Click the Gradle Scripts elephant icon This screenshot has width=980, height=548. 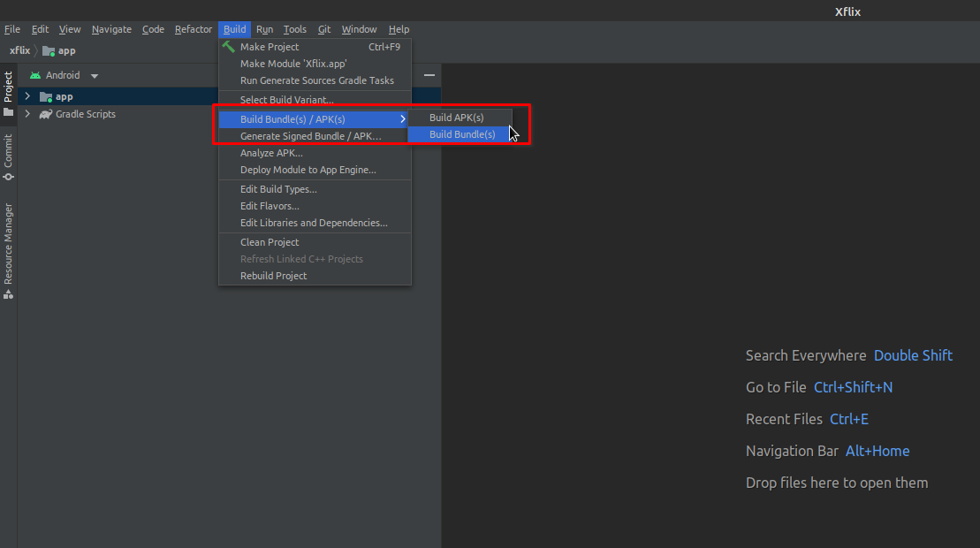point(46,114)
